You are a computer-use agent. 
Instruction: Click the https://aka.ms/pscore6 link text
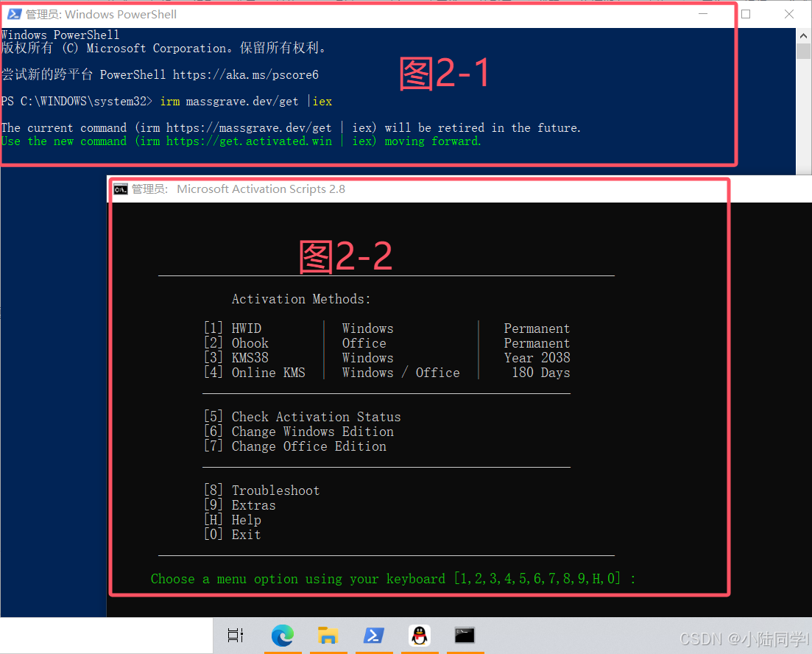point(245,74)
